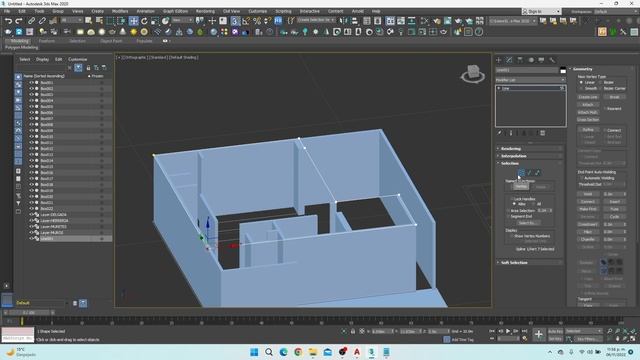This screenshot has width=640, height=360.
Task: Toggle the Angle Snap icon
Action: pos(246,21)
